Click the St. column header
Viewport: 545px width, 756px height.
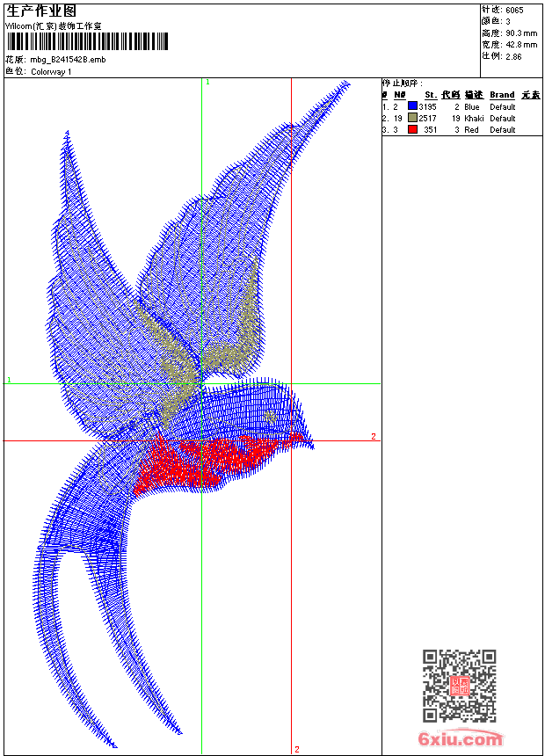tap(431, 95)
